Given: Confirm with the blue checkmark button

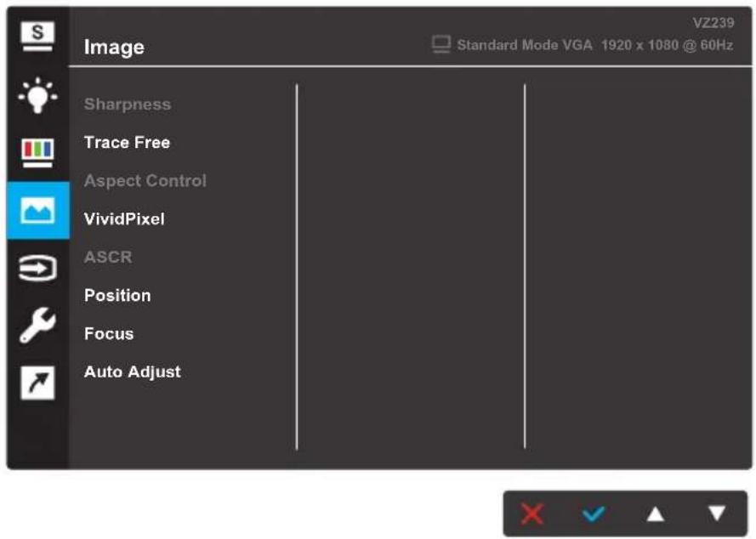Looking at the screenshot, I should 593,514.
